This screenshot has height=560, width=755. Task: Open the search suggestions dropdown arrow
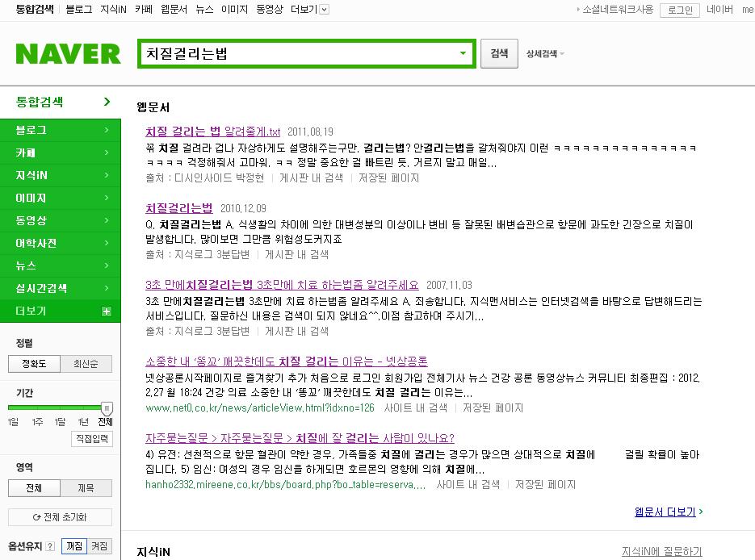[x=463, y=53]
